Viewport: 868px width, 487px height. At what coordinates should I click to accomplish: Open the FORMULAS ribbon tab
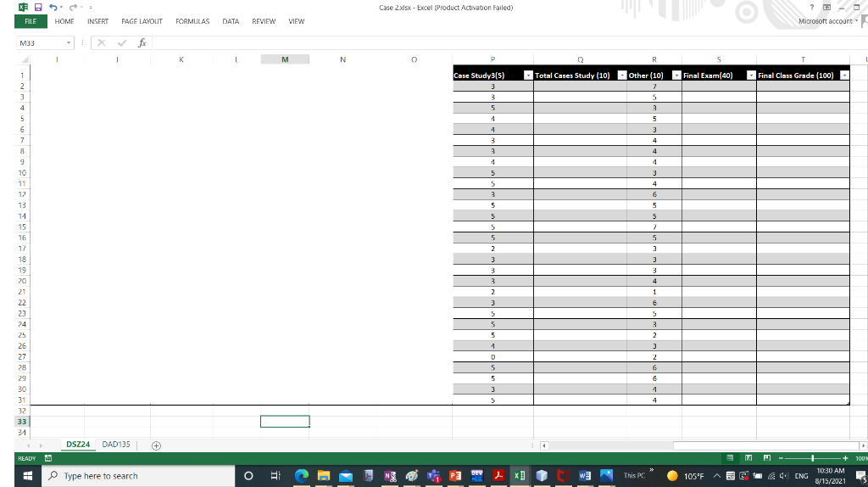pyautogui.click(x=192, y=21)
